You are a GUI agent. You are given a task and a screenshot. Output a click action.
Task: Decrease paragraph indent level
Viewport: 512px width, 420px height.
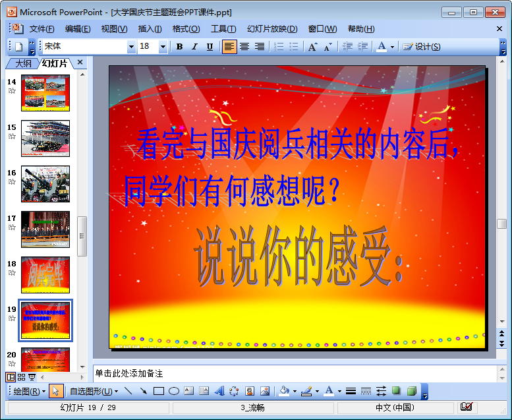[x=347, y=47]
